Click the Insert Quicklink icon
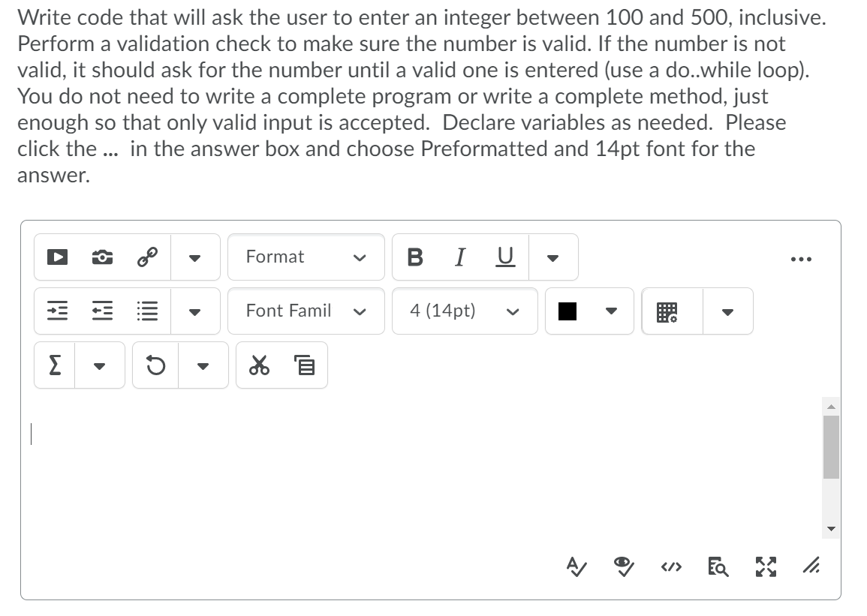The image size is (867, 616). pyautogui.click(x=148, y=257)
